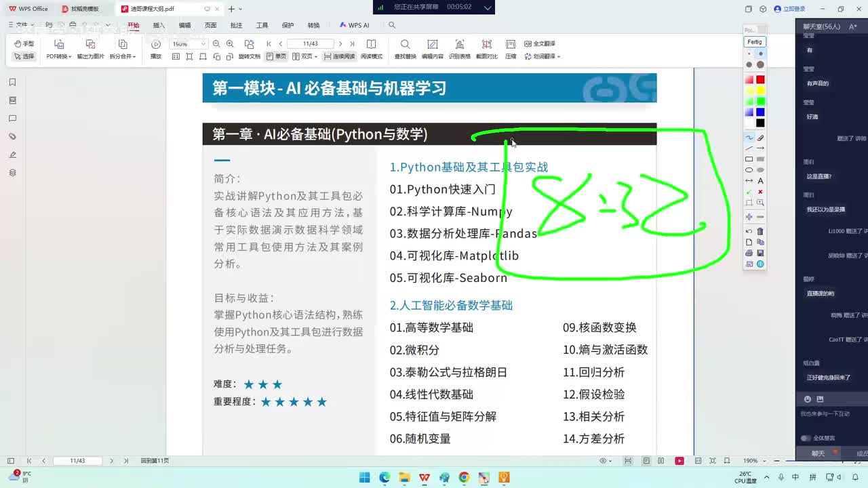Click the 11/43 page number field in toolbar
Viewport: 868px width, 488px height.
[x=311, y=43]
